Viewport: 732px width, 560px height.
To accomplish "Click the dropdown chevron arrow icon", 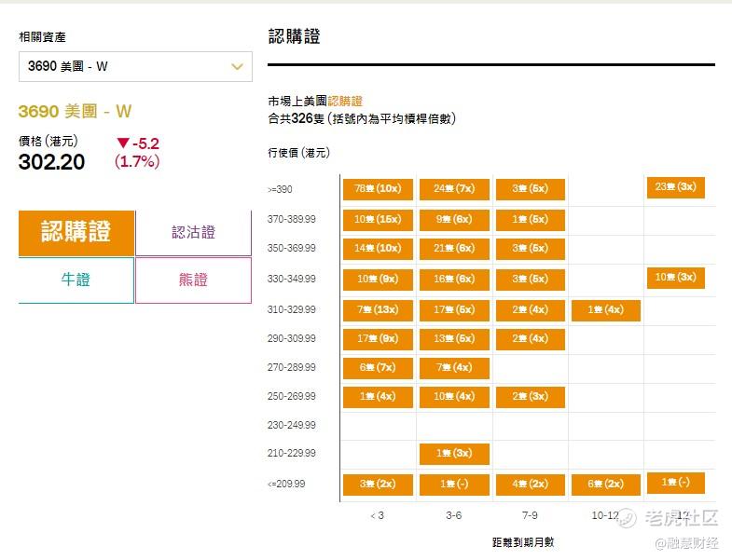I will pyautogui.click(x=237, y=67).
